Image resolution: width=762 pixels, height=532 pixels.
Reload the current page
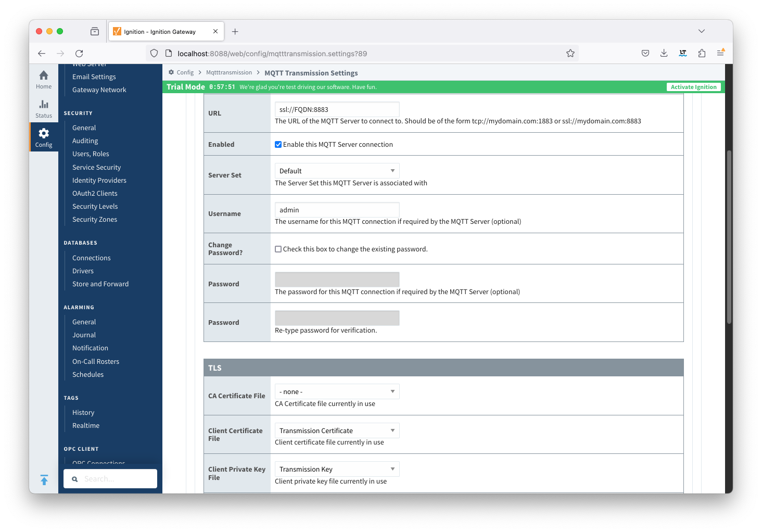click(79, 53)
